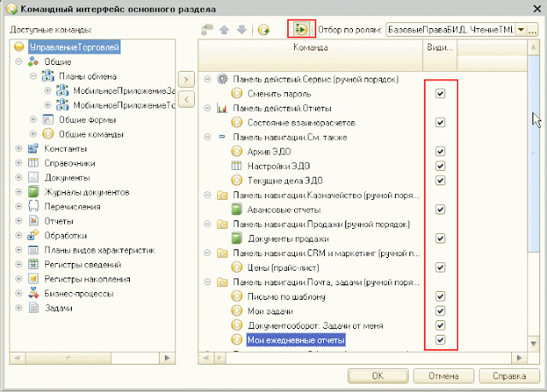The height and width of the screenshot is (392, 547).
Task: Click the Планы обмена icon
Action: [x=48, y=76]
